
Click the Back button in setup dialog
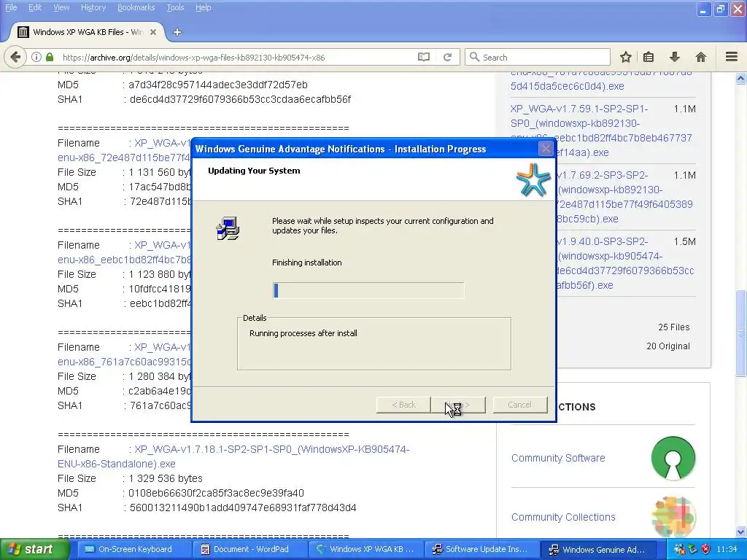pyautogui.click(x=403, y=405)
